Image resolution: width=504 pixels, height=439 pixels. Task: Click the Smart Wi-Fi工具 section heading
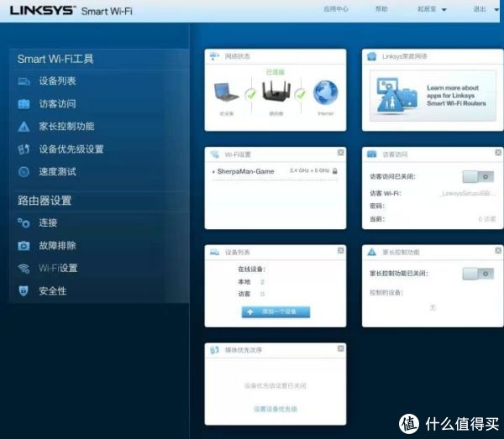[x=55, y=59]
